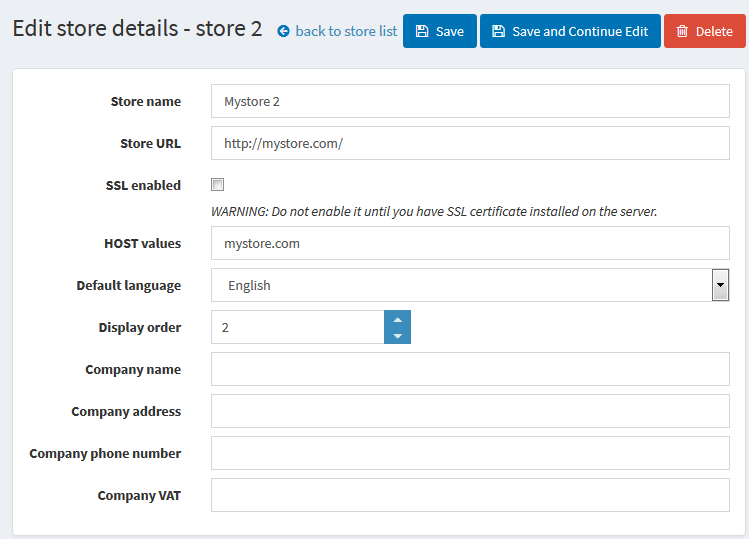Screen dimensions: 749x539
Task: Click into the HOST values field
Action: (470, 243)
